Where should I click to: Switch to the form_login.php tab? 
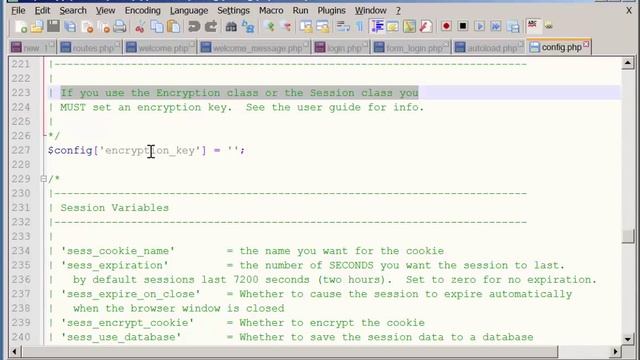(x=411, y=48)
